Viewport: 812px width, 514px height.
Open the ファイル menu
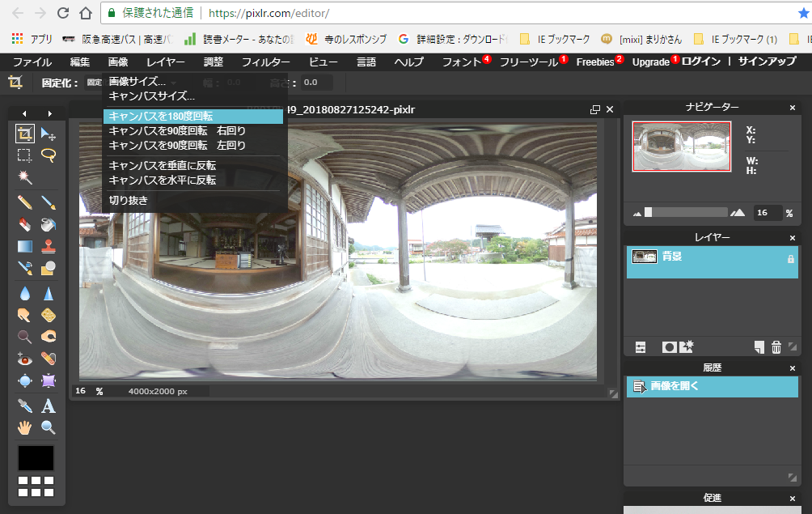point(32,62)
